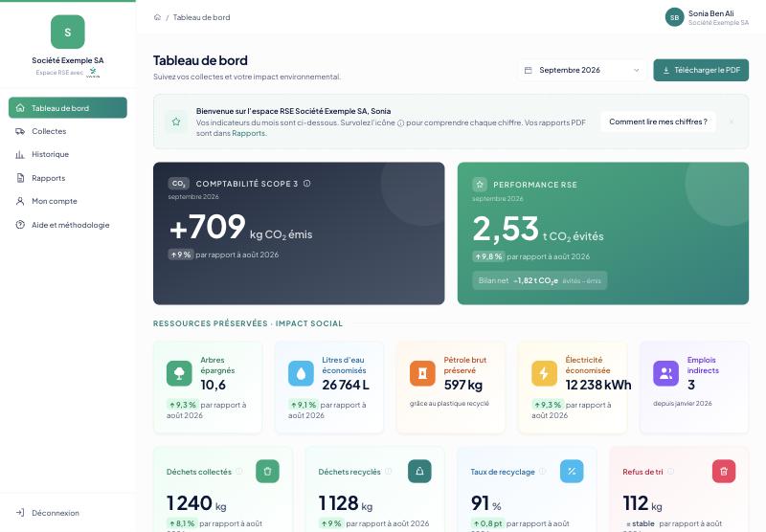
Task: Download the PDF with Télécharger le PDF
Action: 701,70
